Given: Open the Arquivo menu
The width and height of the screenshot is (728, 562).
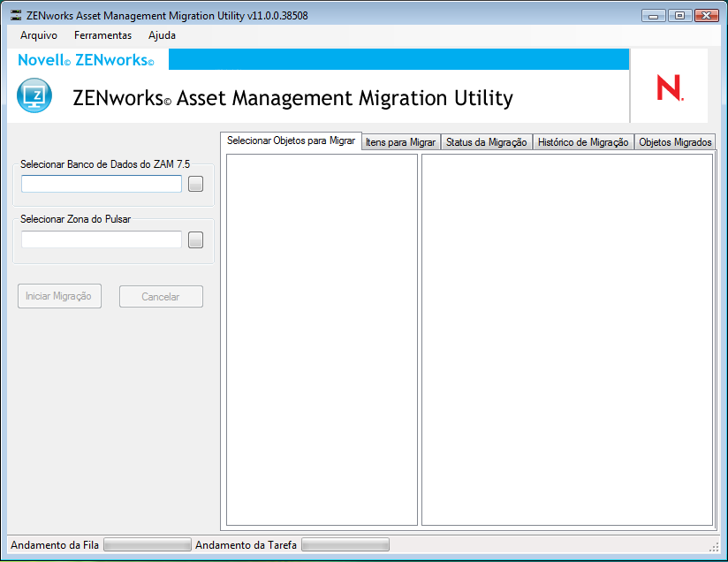Looking at the screenshot, I should coord(39,35).
